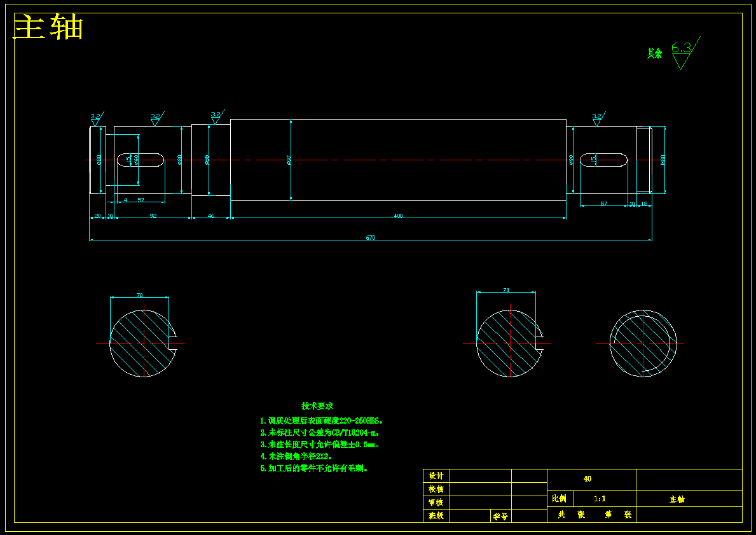Image resolution: width=756 pixels, height=535 pixels.
Task: Select the 670 overall length dimension
Action: click(370, 237)
